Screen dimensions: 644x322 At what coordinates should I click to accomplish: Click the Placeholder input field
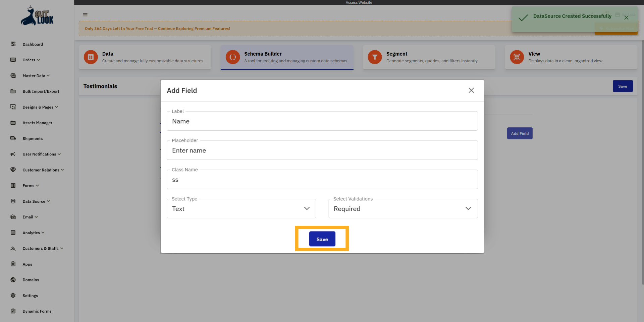tap(322, 150)
